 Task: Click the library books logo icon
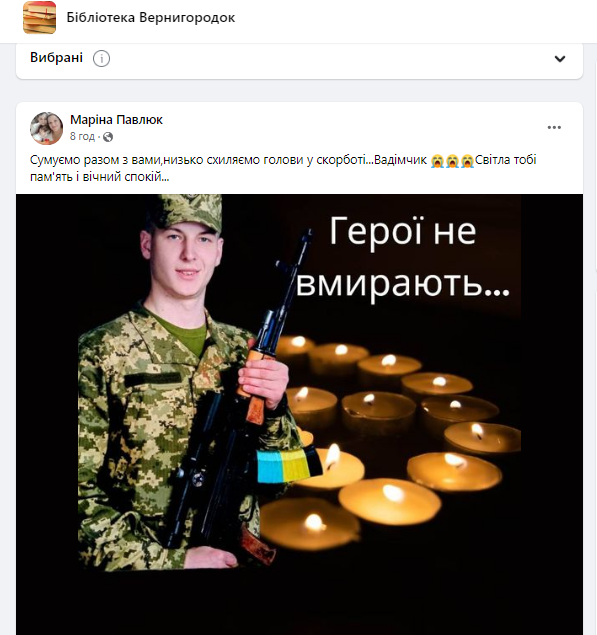[x=39, y=17]
